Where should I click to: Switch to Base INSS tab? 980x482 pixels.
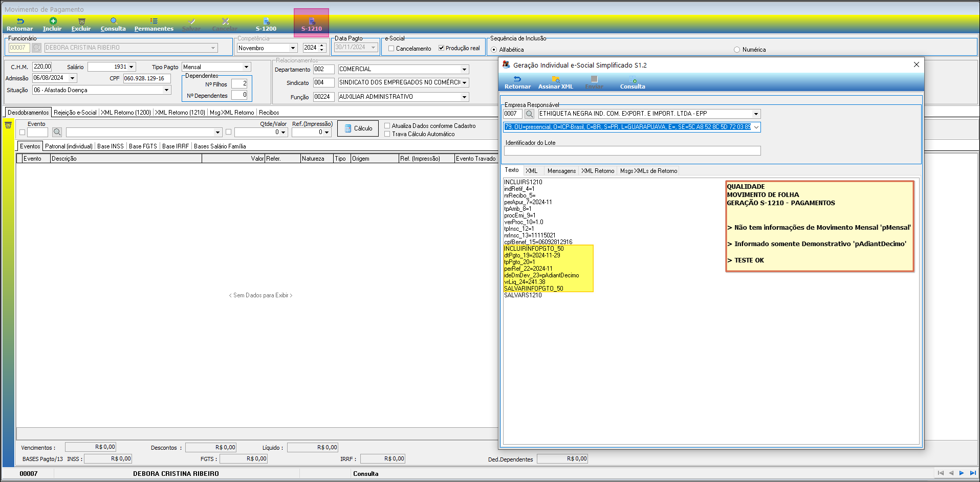click(x=111, y=146)
